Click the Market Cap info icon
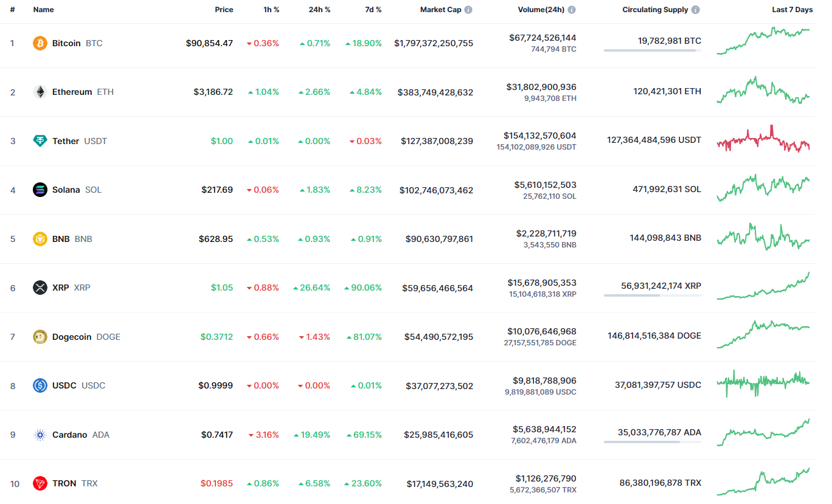 point(468,10)
